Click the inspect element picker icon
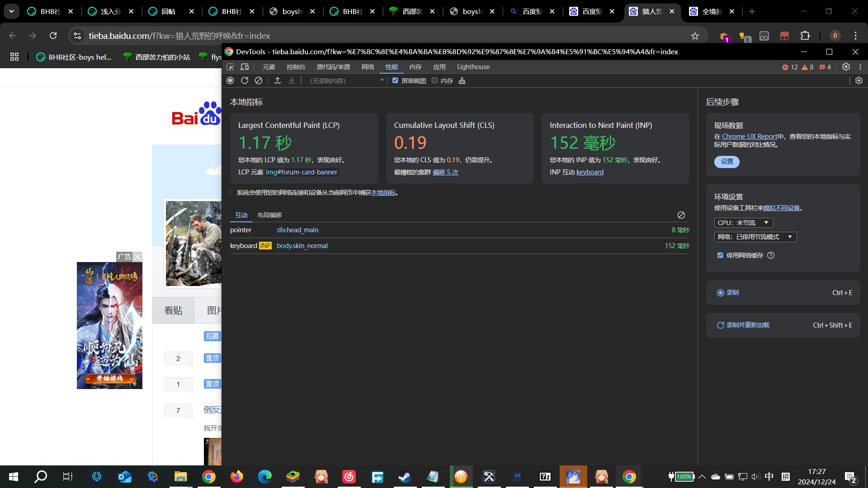The image size is (868, 488). (x=230, y=67)
